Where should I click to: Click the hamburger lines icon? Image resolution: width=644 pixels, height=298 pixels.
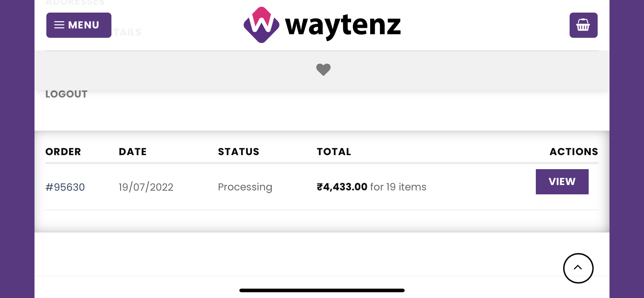pyautogui.click(x=59, y=25)
